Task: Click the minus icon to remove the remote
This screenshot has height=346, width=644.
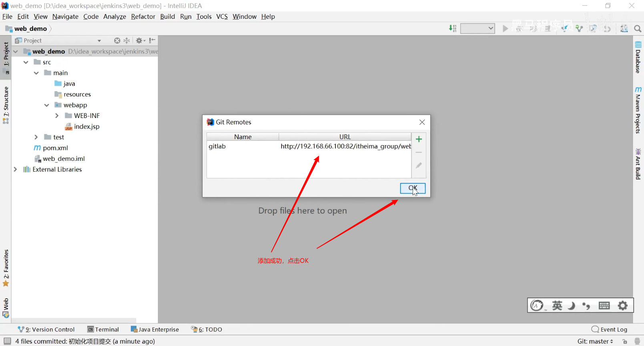Action: coord(419,152)
